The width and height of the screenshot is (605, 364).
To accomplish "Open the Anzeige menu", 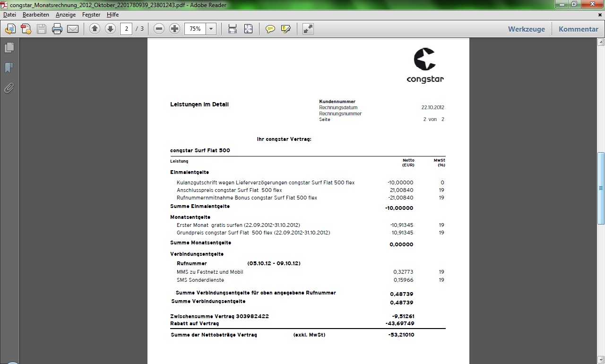I will [66, 15].
